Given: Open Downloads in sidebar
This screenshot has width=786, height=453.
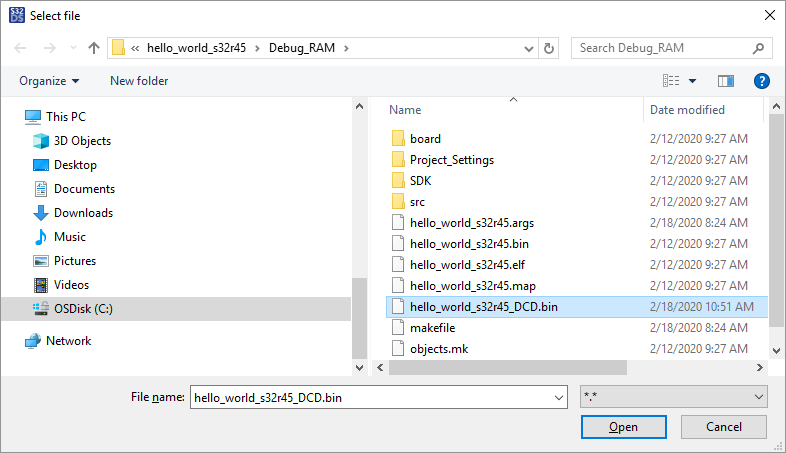Looking at the screenshot, I should coord(83,213).
